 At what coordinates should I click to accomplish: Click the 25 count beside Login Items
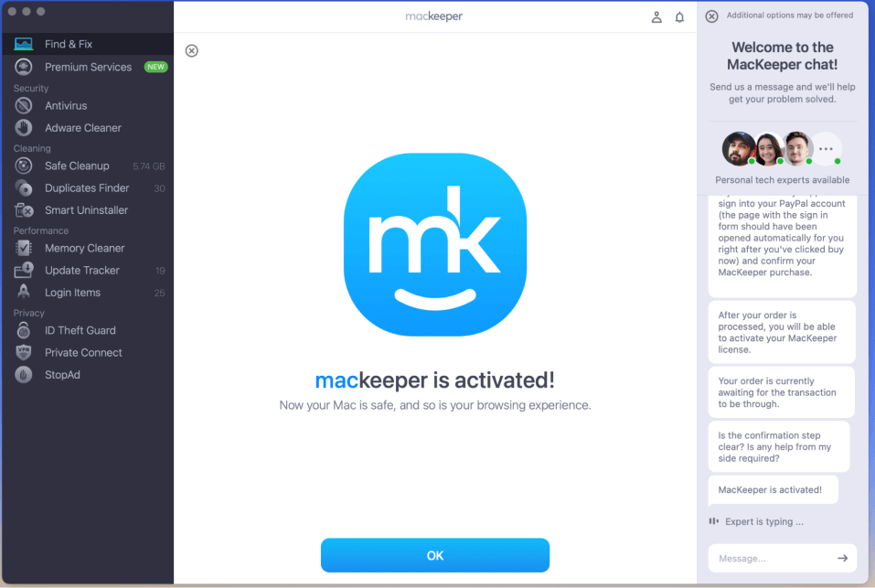tap(160, 293)
